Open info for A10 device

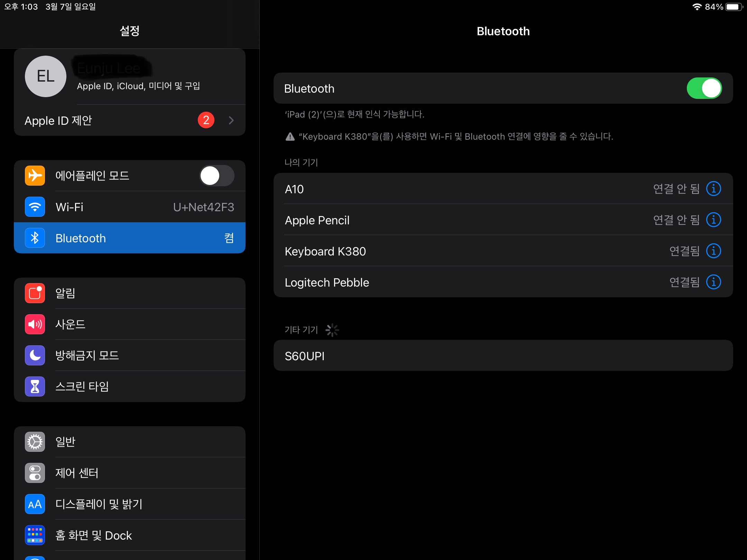coord(713,189)
